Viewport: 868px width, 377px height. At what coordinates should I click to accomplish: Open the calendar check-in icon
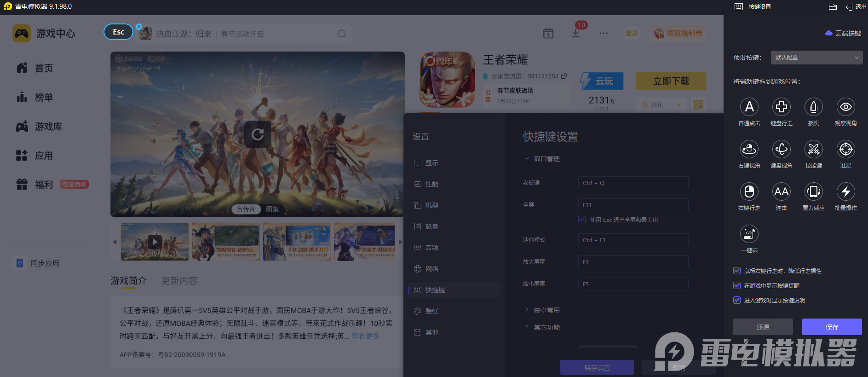[x=548, y=33]
